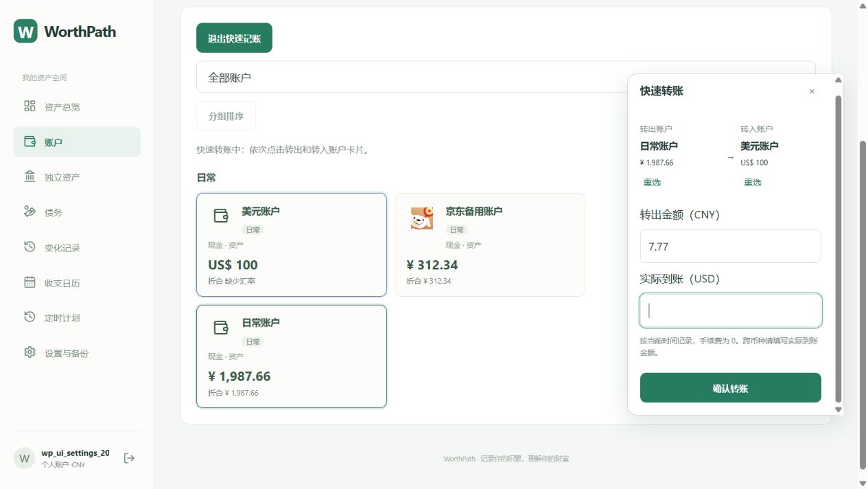Screen dimensions: 868x489
Task: Open the 债务 section
Action: [x=77, y=212]
